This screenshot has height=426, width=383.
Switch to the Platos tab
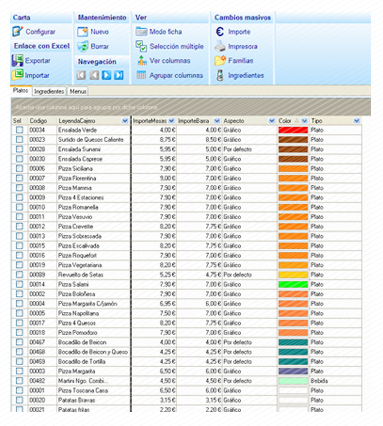pos(21,91)
